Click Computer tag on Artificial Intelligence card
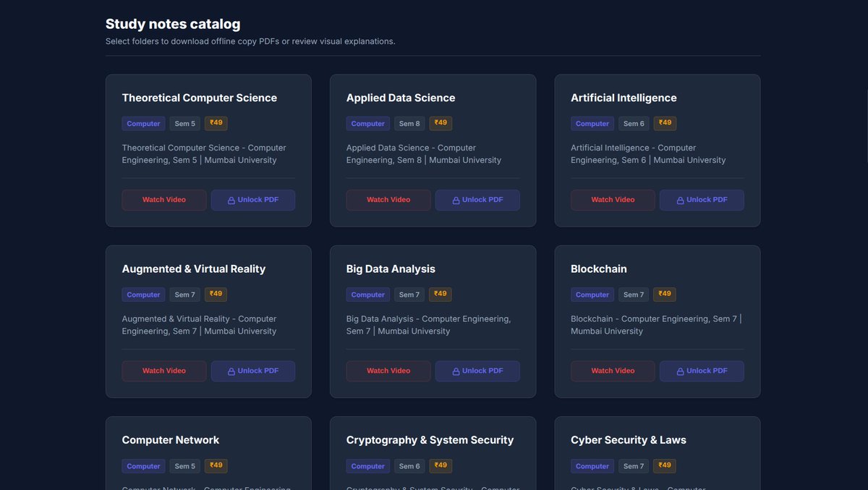Image resolution: width=868 pixels, height=490 pixels. click(x=592, y=124)
